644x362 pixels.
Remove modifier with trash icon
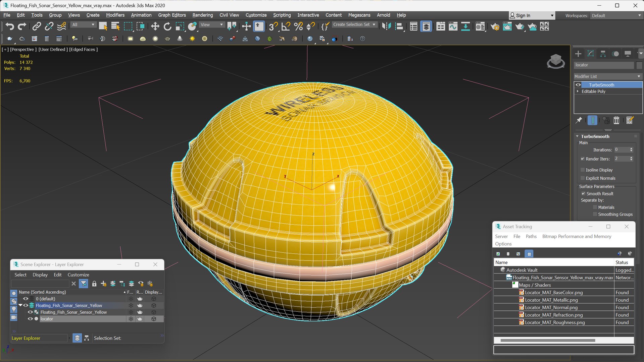click(616, 120)
